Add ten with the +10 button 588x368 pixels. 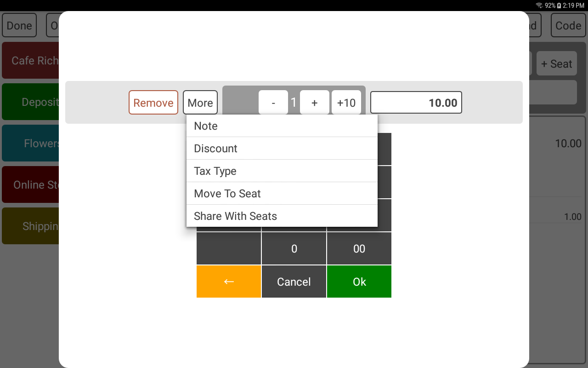346,102
